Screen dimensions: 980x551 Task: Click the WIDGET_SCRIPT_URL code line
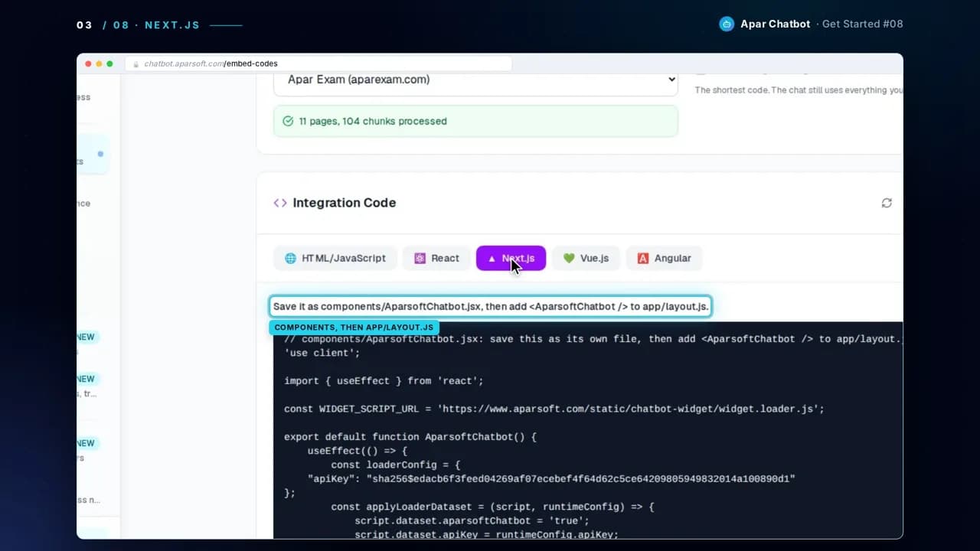click(554, 409)
